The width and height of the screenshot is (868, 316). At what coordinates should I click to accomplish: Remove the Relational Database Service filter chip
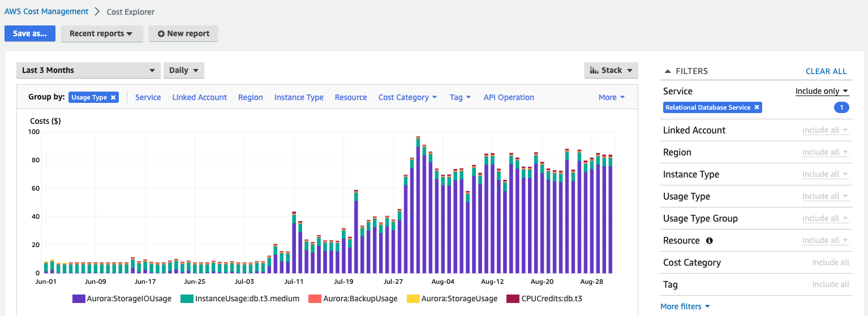click(x=757, y=107)
